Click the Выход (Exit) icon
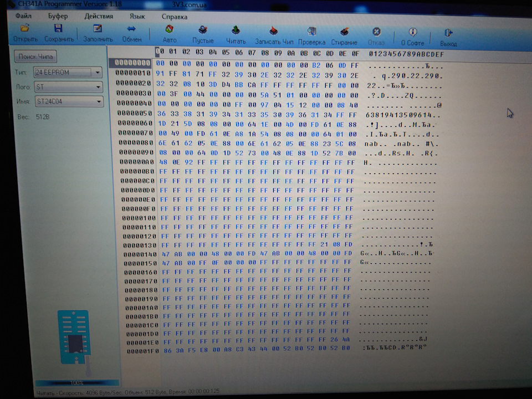Image resolution: width=532 pixels, height=399 pixels. point(448,33)
